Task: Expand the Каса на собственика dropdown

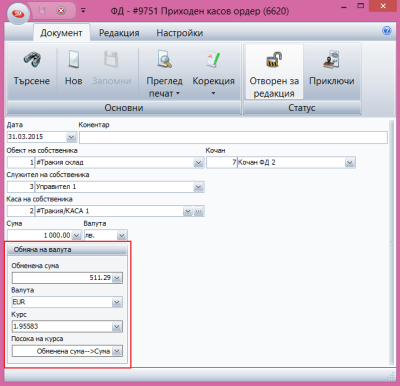Action: [188, 211]
